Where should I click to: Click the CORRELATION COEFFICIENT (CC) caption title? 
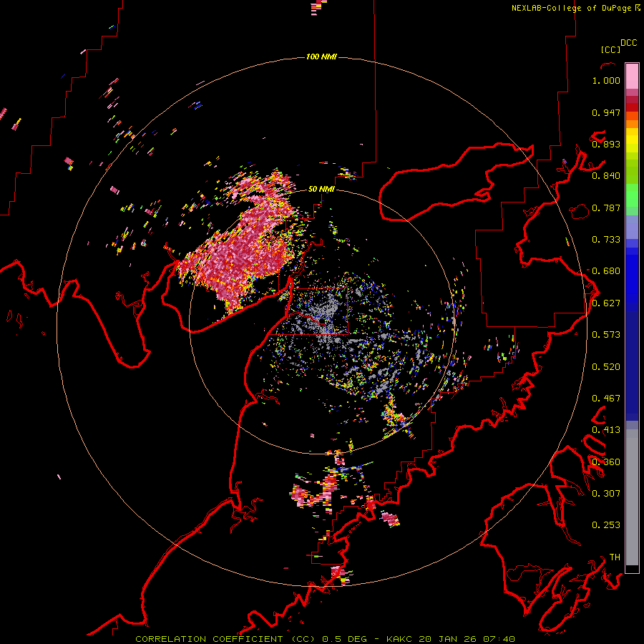pos(225,639)
